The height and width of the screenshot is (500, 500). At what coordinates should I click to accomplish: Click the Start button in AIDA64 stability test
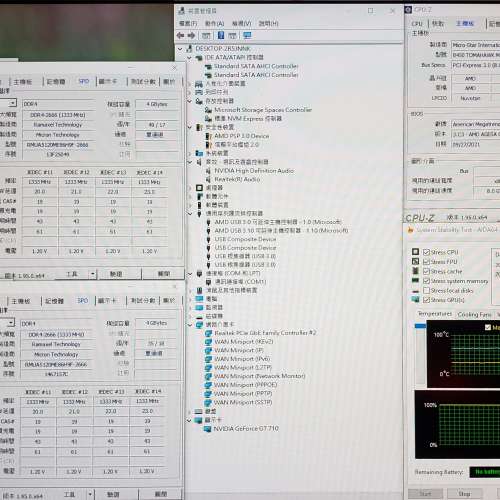[x=425, y=494]
